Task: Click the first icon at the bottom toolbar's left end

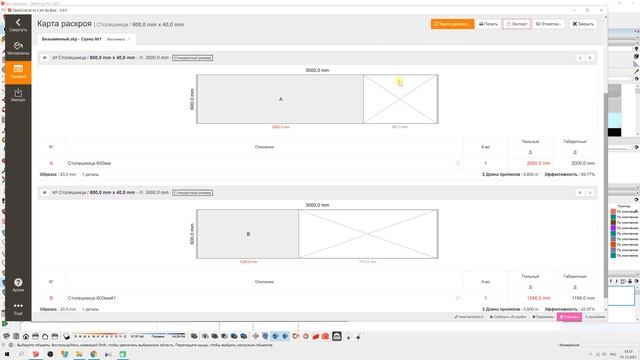Action: coord(6,336)
